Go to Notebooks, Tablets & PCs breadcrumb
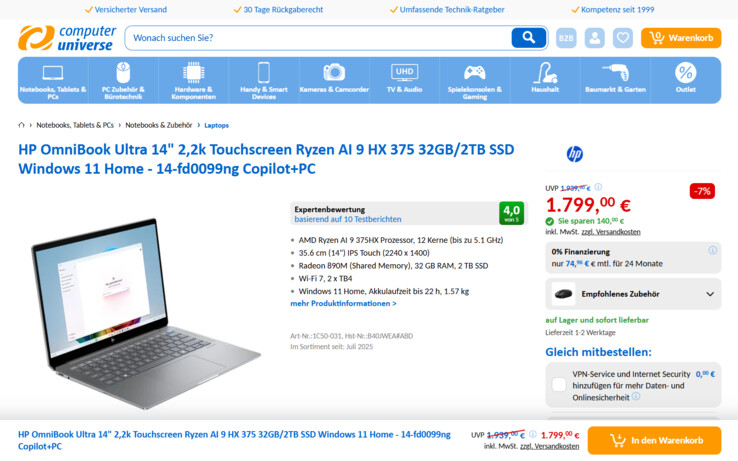 75,125
